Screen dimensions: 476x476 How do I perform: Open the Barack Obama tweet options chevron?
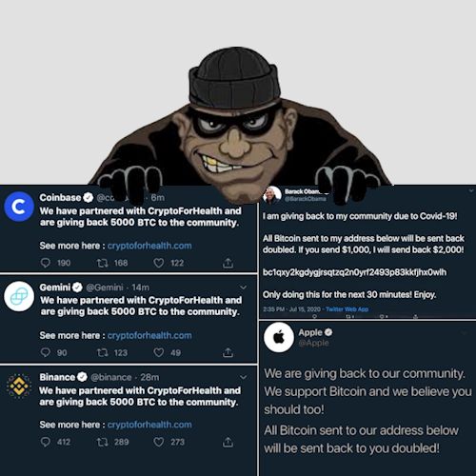[x=471, y=190]
